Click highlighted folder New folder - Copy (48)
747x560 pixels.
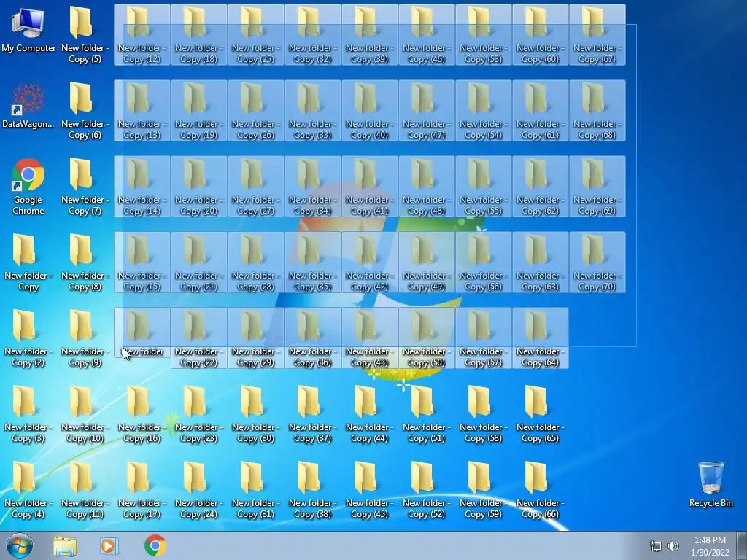426,186
